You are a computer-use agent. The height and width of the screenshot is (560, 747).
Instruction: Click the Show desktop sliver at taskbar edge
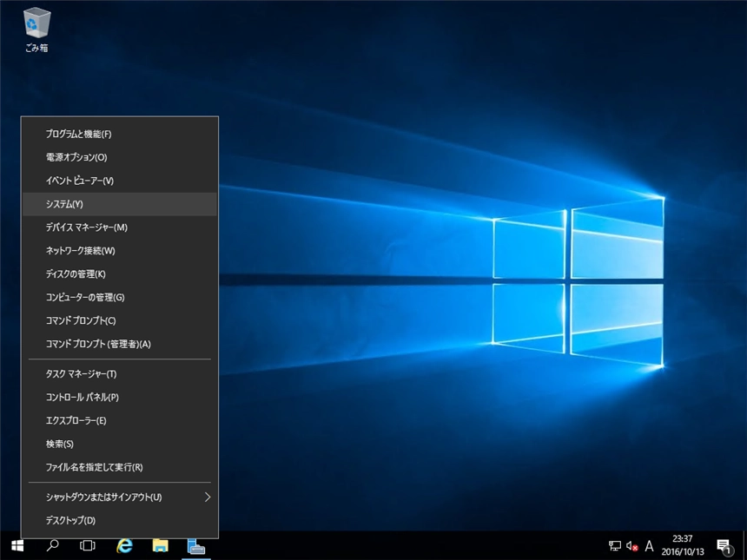(x=744, y=546)
